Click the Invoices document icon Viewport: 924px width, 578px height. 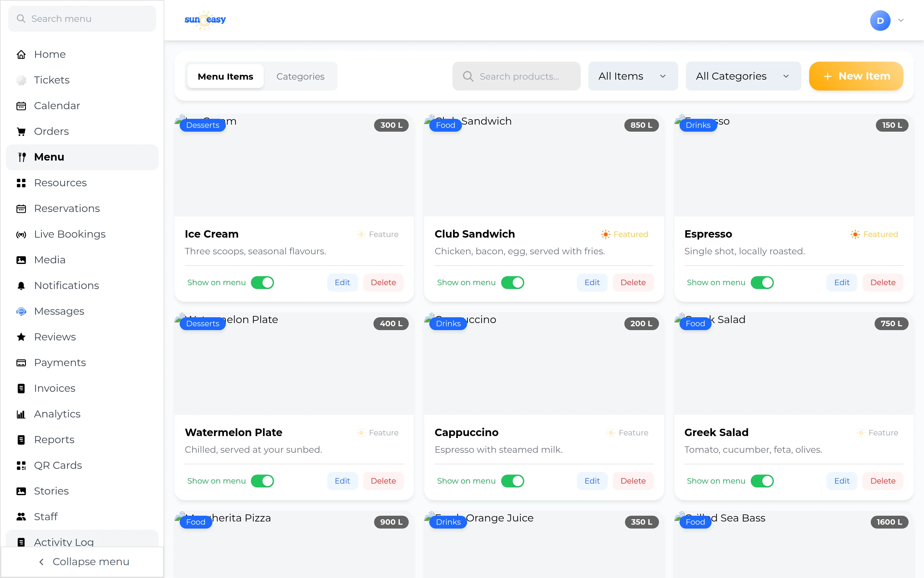21,389
